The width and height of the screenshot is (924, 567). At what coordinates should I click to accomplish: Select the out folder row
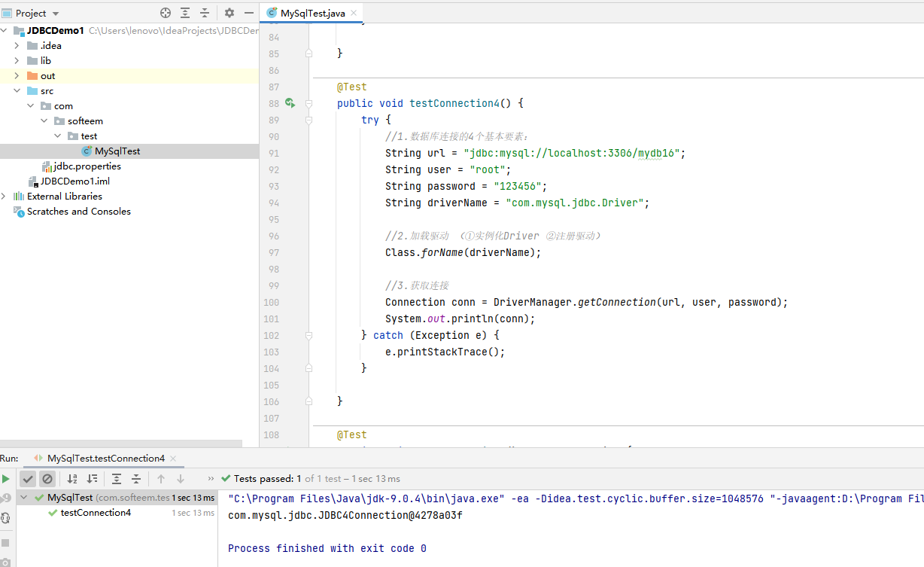click(129, 76)
